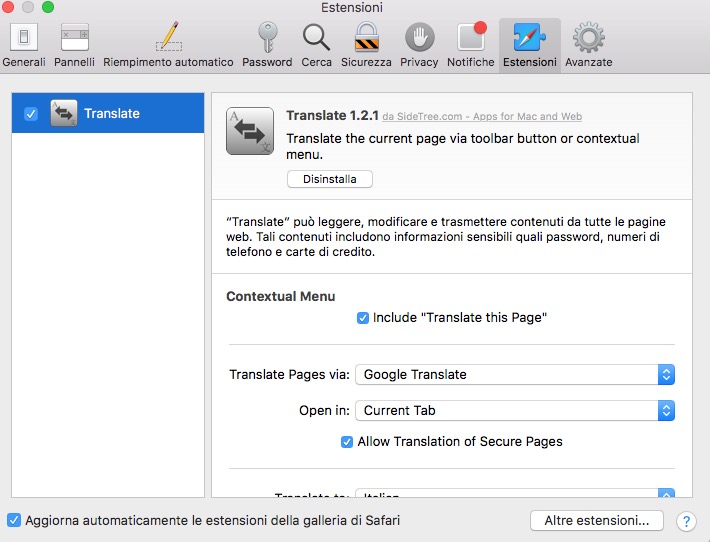Click the "Translate Pages via:" label
The height and width of the screenshot is (542, 710).
(289, 374)
